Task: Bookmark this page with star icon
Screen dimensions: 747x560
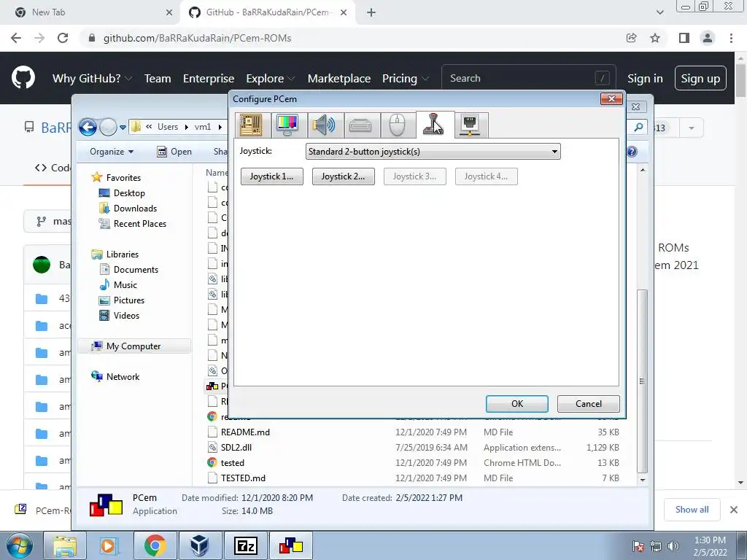Action: pos(655,38)
